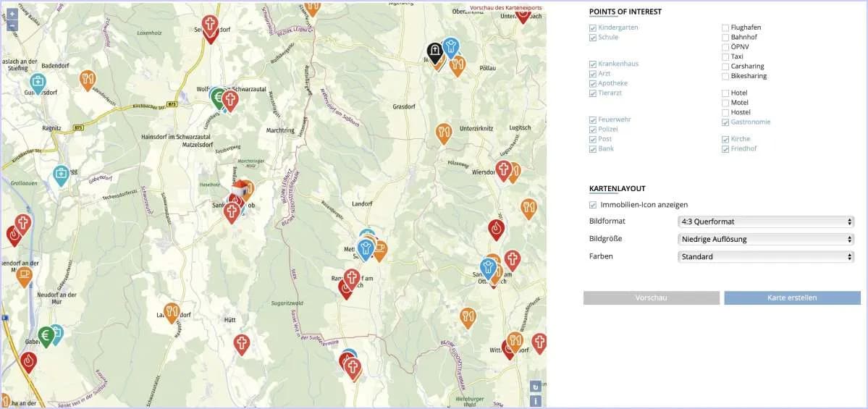This screenshot has height=409, width=868.
Task: Check the Hotel checkbox
Action: (725, 93)
